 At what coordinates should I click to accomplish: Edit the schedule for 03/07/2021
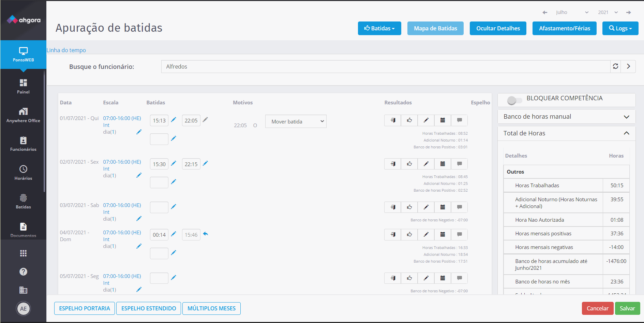[139, 219]
